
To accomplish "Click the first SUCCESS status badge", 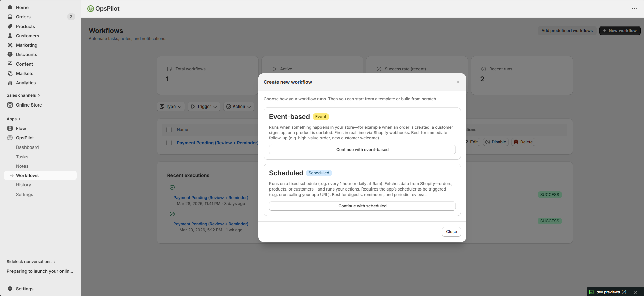I will [550, 195].
